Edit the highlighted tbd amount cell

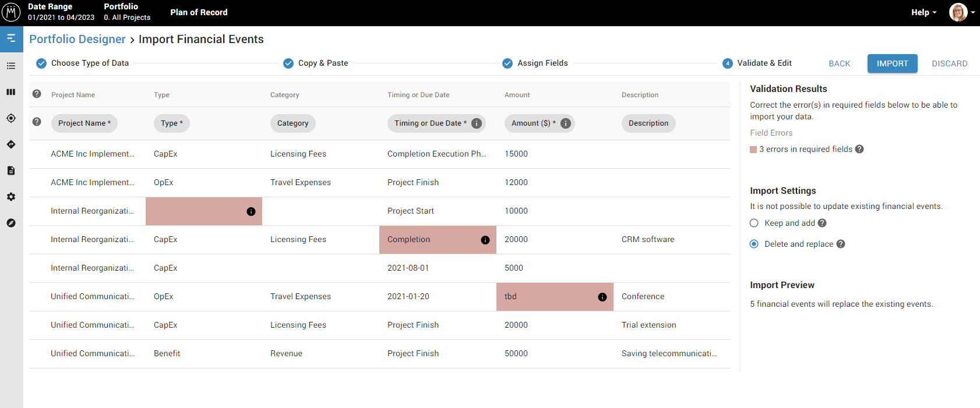[x=555, y=297]
